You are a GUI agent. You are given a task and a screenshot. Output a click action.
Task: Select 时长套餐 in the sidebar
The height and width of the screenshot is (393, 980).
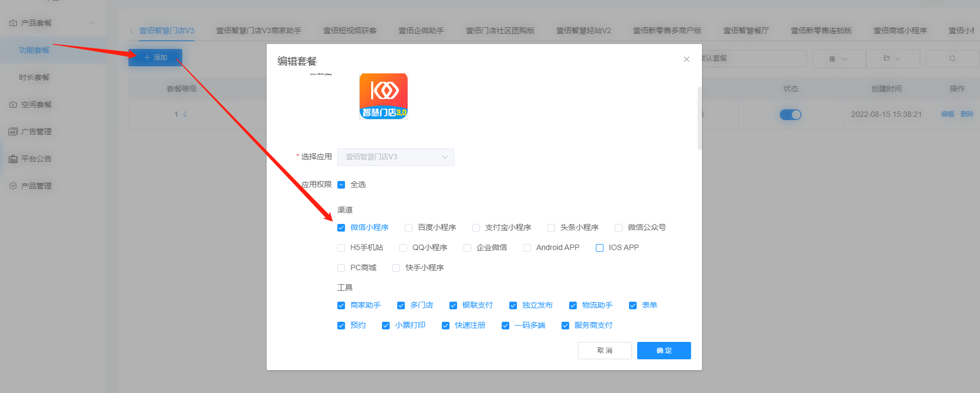34,77
